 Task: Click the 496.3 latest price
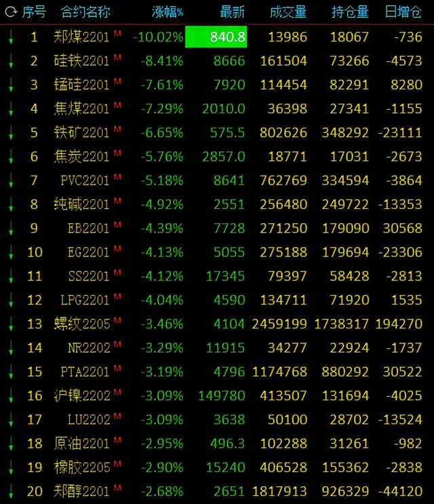coord(227,444)
